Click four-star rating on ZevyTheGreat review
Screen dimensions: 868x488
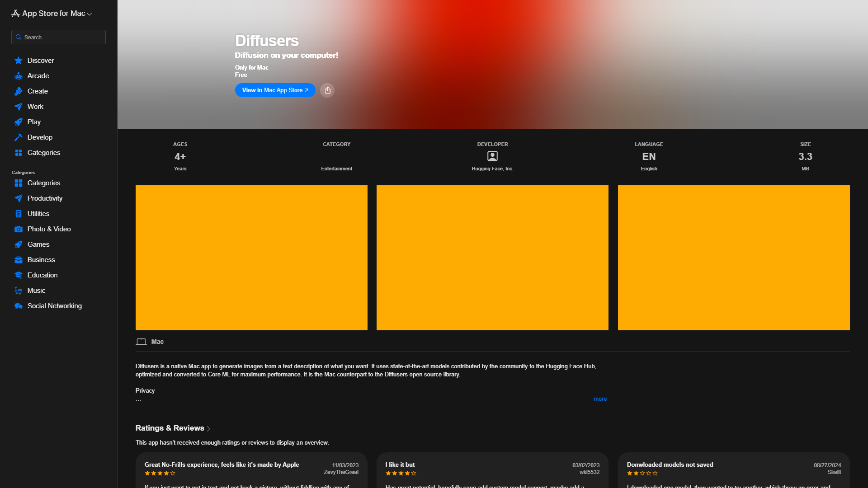coord(160,474)
